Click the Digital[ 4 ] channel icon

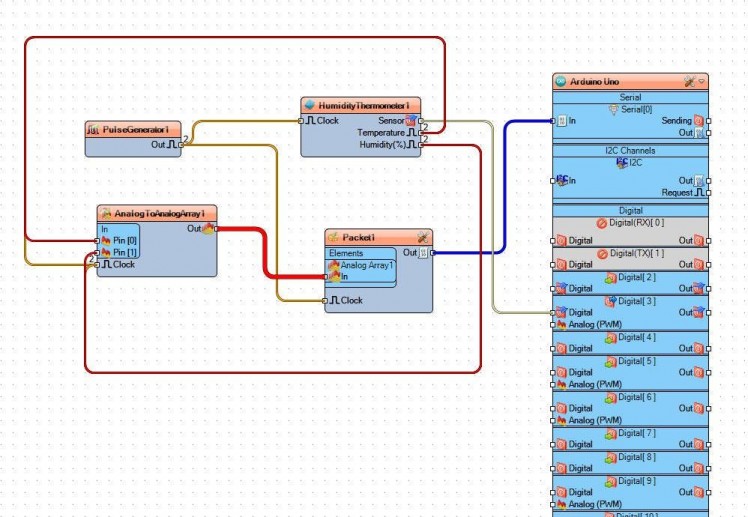click(x=611, y=338)
